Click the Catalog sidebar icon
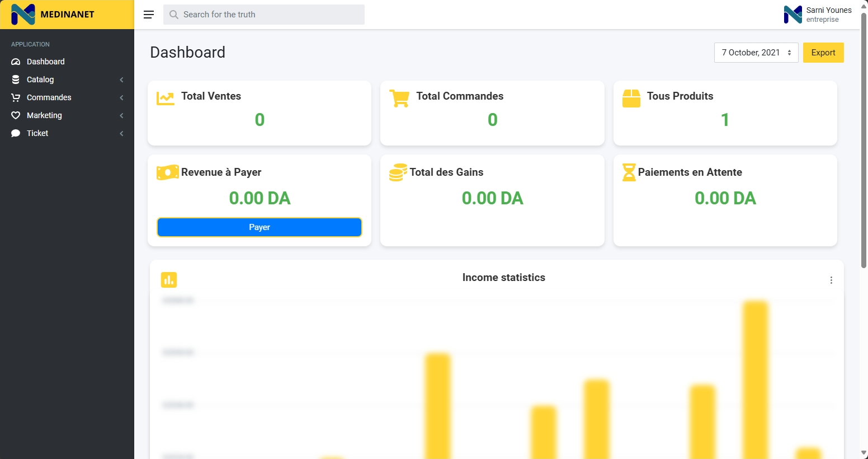 (15, 79)
